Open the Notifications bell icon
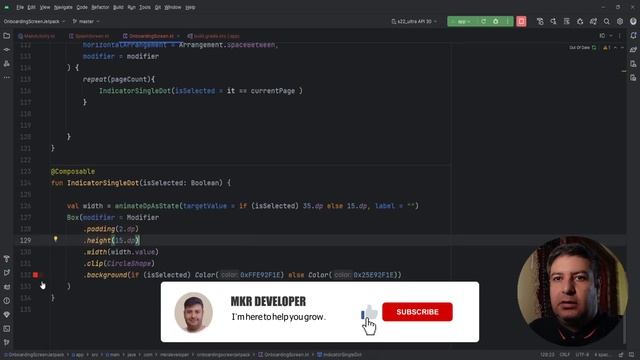This screenshot has width=640, height=360. (x=633, y=36)
